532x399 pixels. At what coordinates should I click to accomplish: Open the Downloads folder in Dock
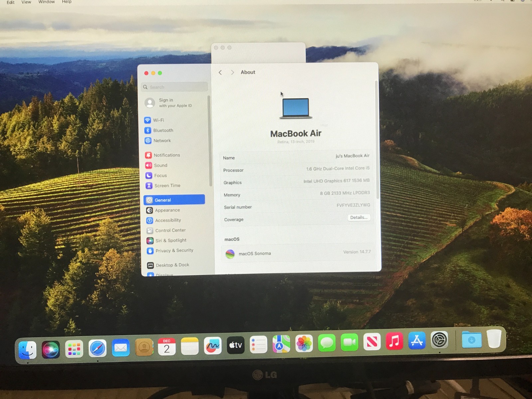coord(471,339)
